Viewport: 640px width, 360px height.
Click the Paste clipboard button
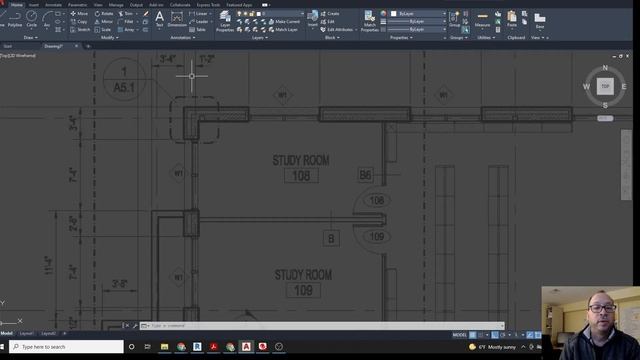pyautogui.click(x=512, y=19)
